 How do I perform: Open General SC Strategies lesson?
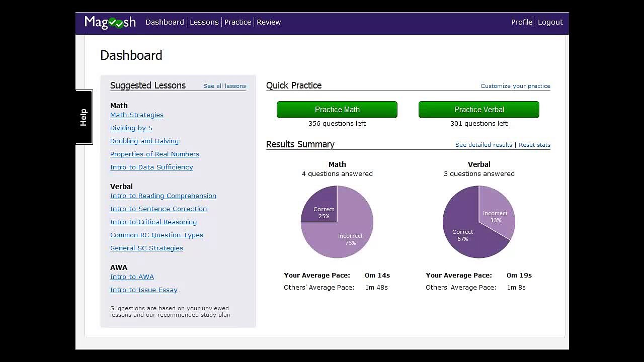click(x=146, y=248)
